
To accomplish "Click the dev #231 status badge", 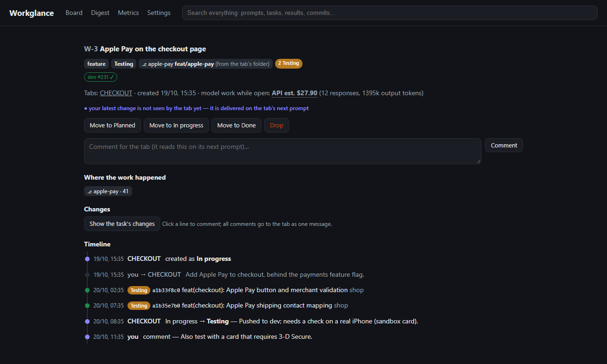I will point(100,77).
